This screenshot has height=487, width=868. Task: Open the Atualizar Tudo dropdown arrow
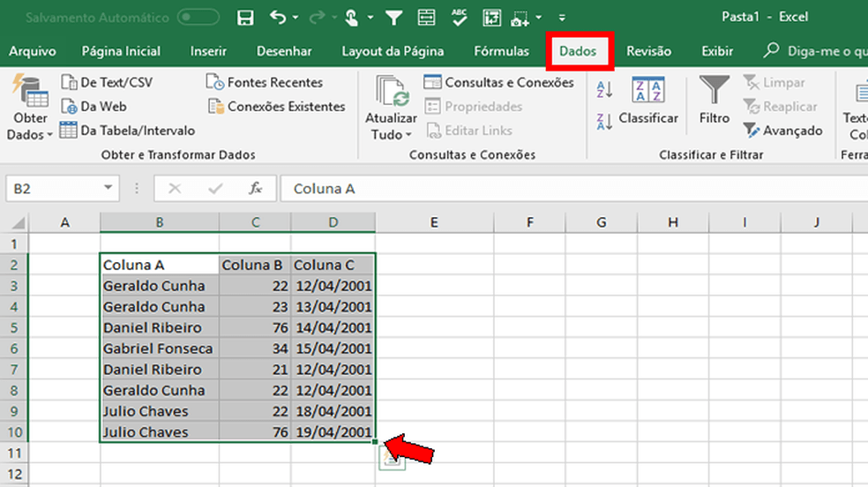point(408,135)
